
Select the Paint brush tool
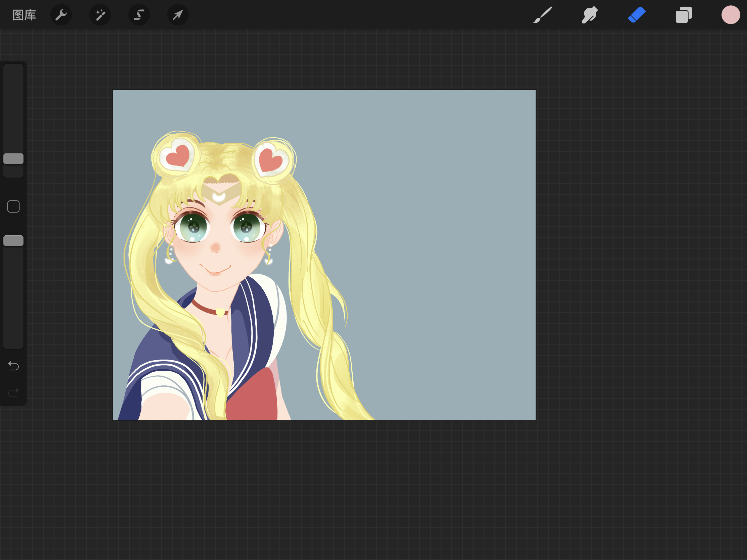[543, 15]
